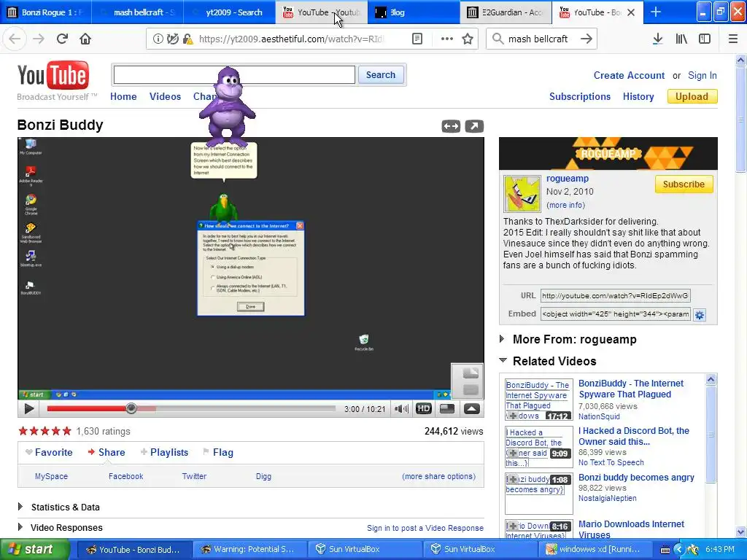The height and width of the screenshot is (560, 747).
Task: Open site information icon in address bar
Action: tap(158, 39)
